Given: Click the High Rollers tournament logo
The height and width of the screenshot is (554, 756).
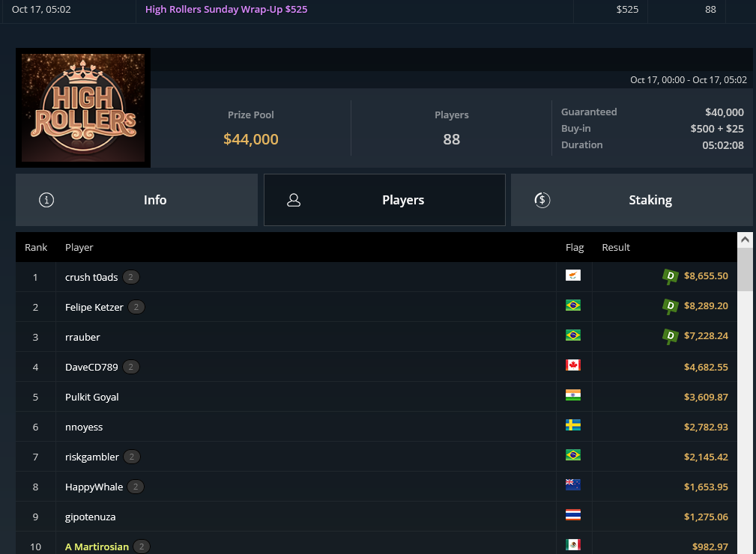Looking at the screenshot, I should point(83,108).
